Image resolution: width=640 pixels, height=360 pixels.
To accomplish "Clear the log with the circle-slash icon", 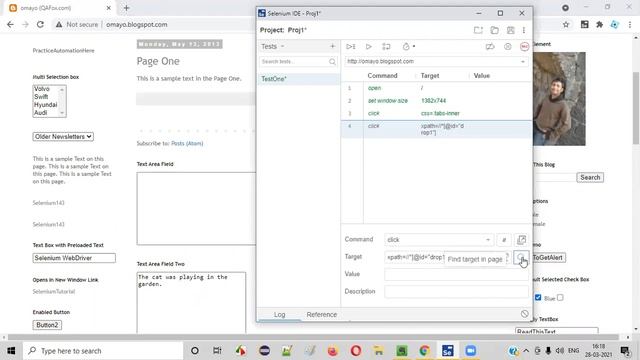I will click(x=524, y=314).
